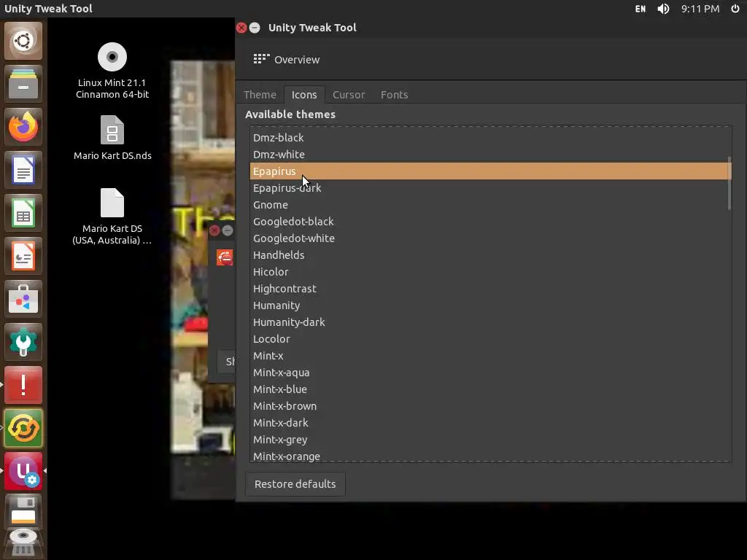Select the Mint-x-orange theme
This screenshot has height=560, width=747.
coord(490,456)
